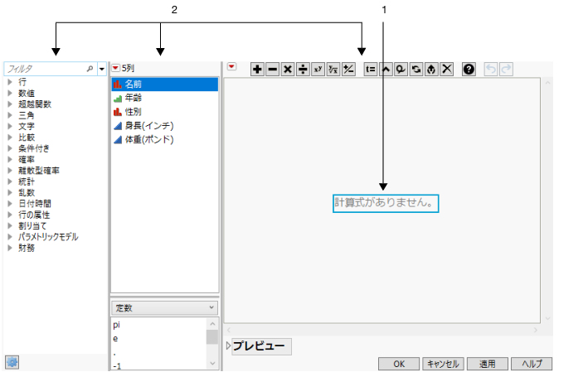Click the lasso-shaped toolbar icon
Screen dimensions: 588x372
[401, 70]
